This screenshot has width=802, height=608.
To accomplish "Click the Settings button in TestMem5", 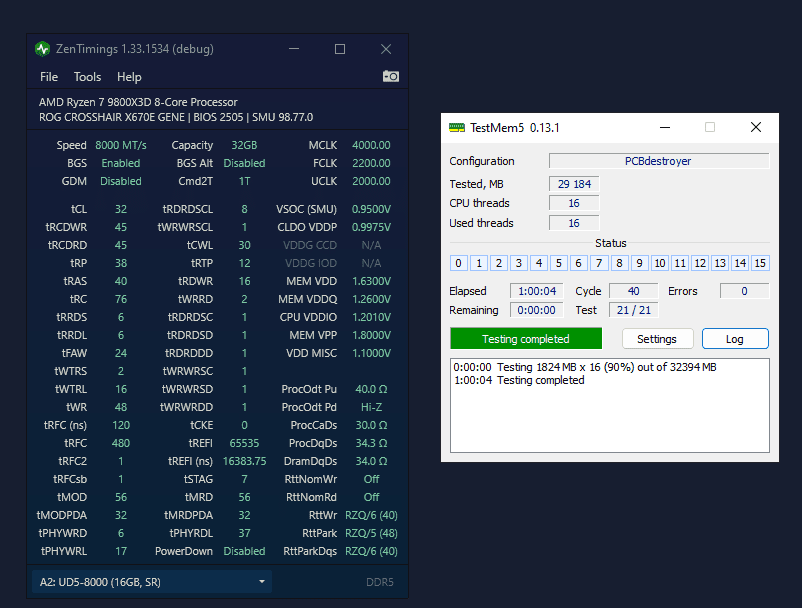I will (x=657, y=339).
